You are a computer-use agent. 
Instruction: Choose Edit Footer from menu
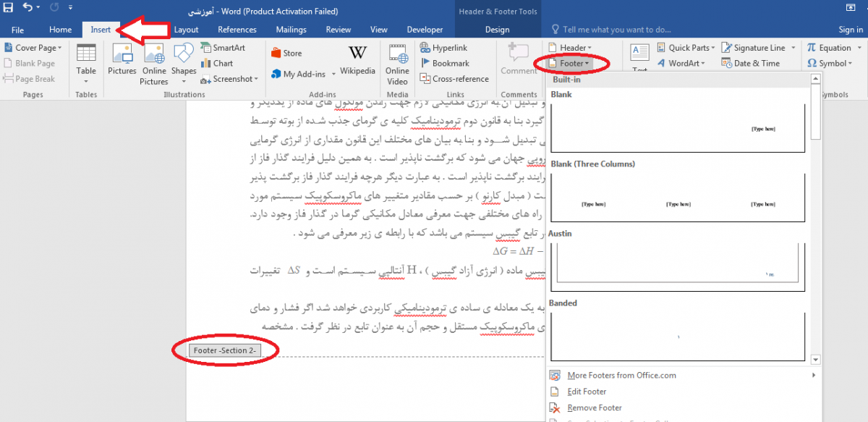pyautogui.click(x=587, y=392)
